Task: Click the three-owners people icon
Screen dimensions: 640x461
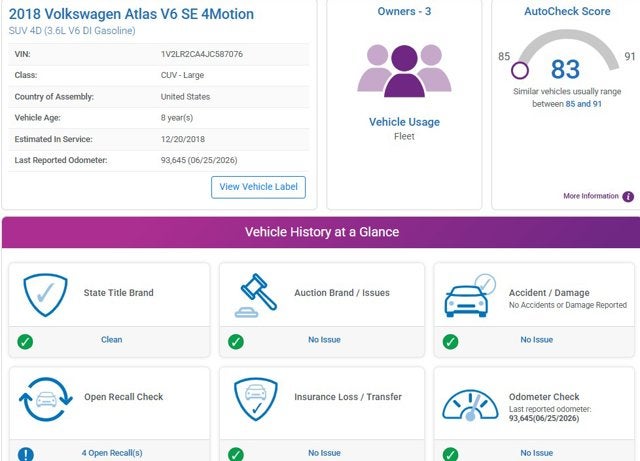Action: click(404, 71)
